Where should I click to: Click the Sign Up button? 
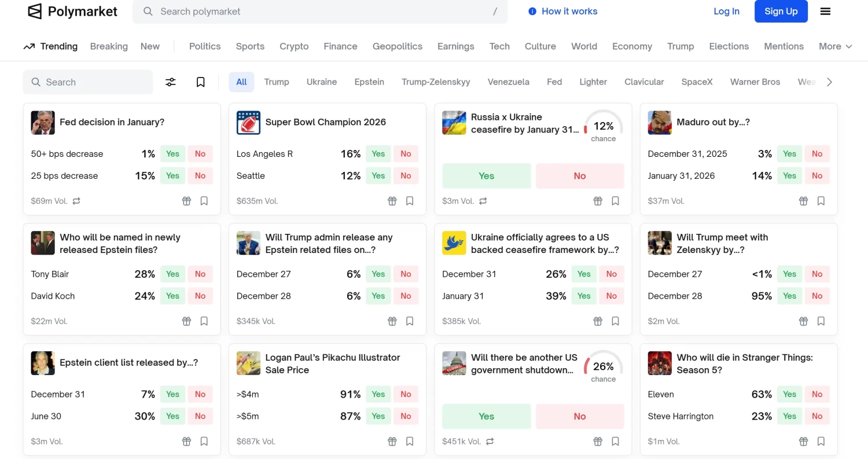pos(781,11)
